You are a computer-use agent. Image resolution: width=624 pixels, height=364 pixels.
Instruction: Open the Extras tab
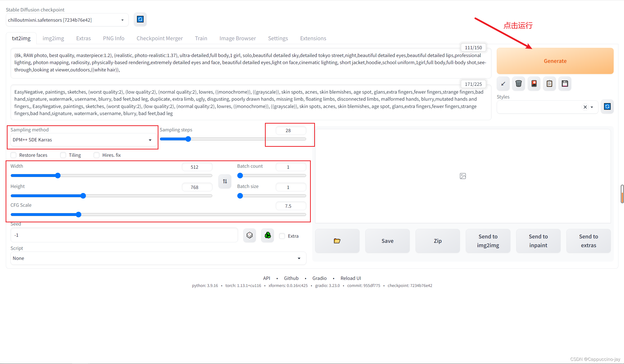[x=83, y=38]
